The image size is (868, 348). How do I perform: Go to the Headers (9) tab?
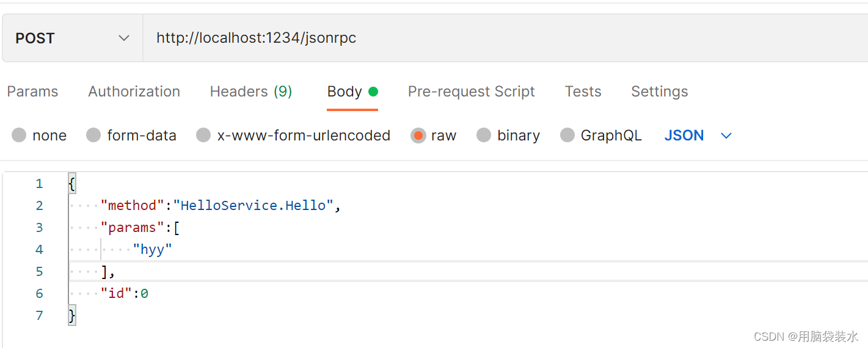[x=250, y=92]
